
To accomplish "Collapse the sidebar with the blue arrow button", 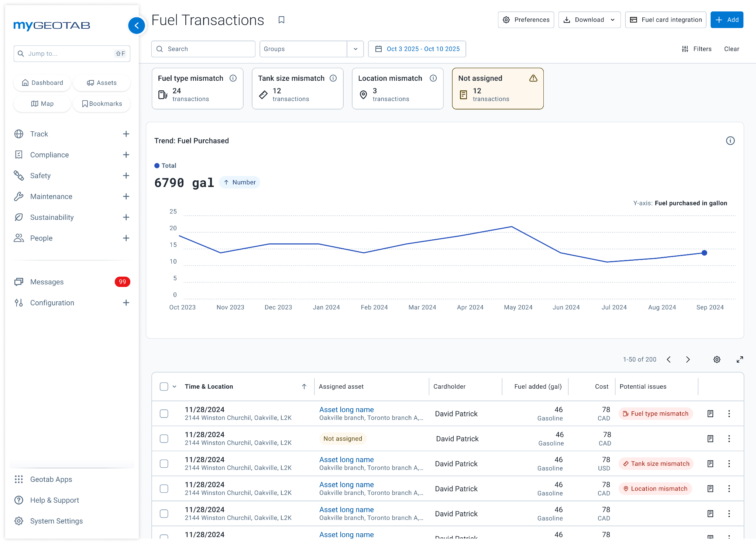I will [x=137, y=25].
